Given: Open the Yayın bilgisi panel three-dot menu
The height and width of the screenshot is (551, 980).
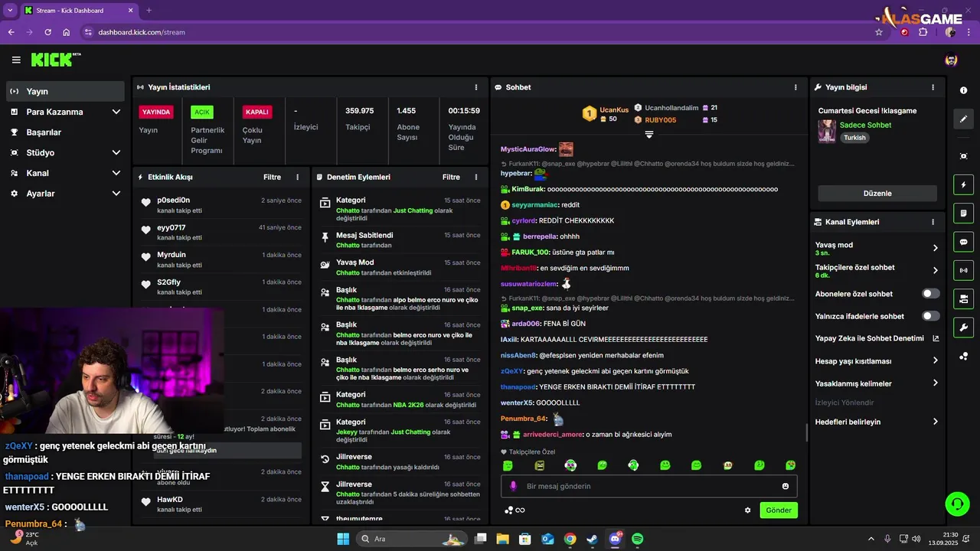Looking at the screenshot, I should [933, 87].
